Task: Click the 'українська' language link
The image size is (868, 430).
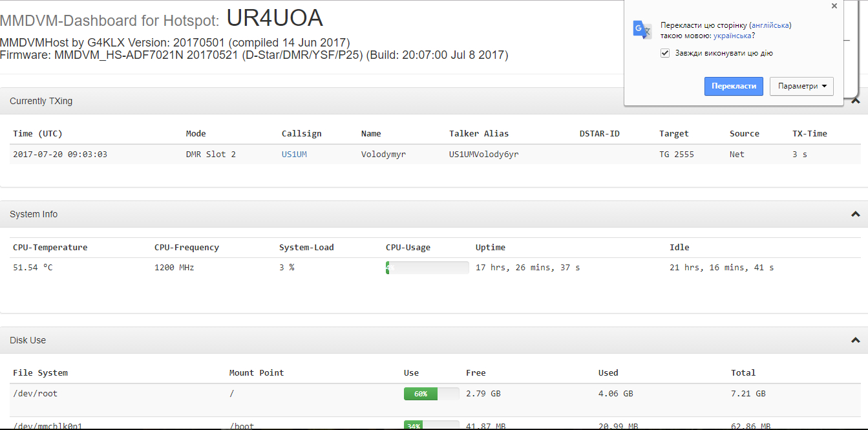Action: (732, 36)
